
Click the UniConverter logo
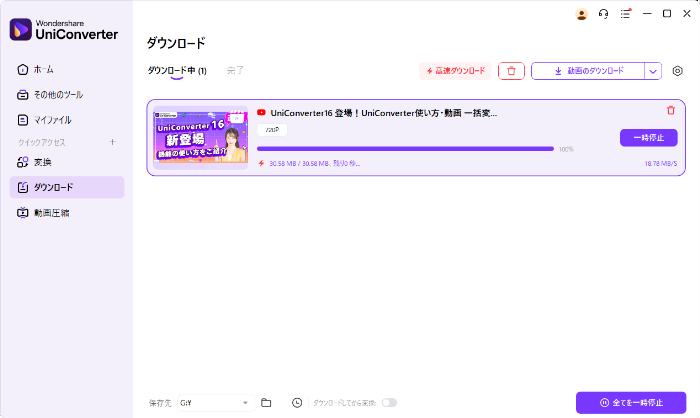pos(64,29)
